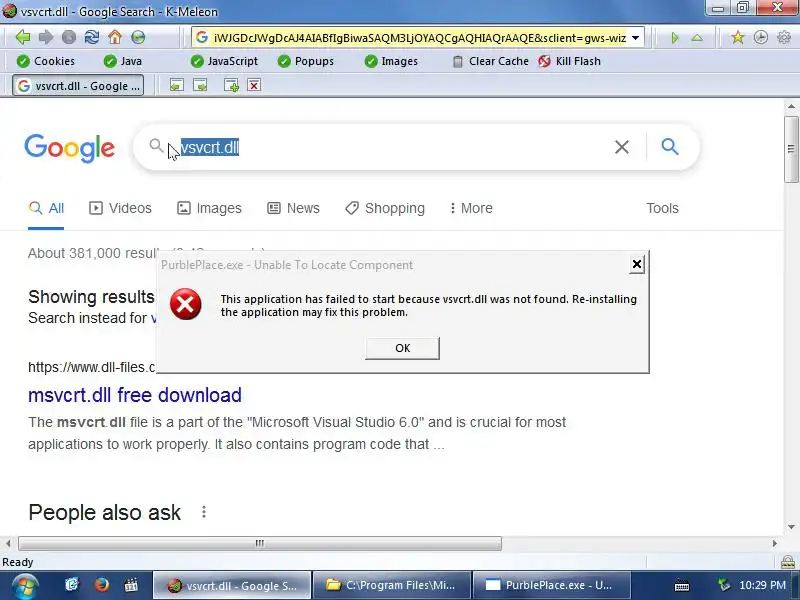Toggle Images loading setting
The image size is (800, 600).
391,61
